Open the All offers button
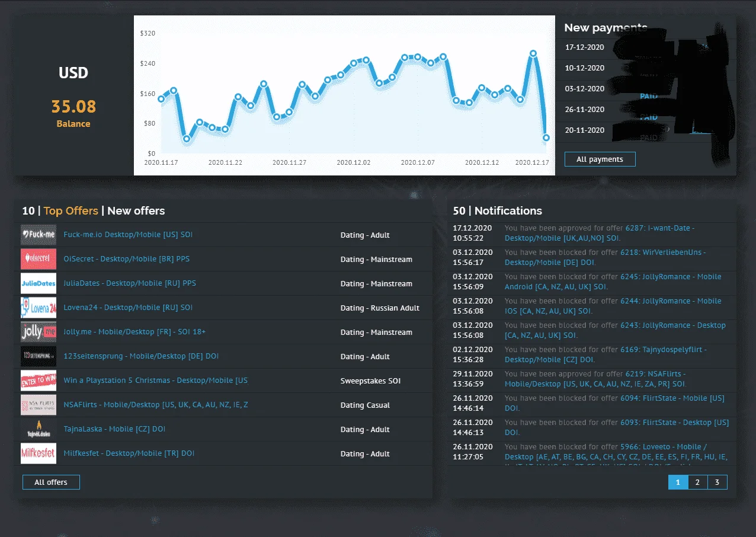 click(51, 482)
